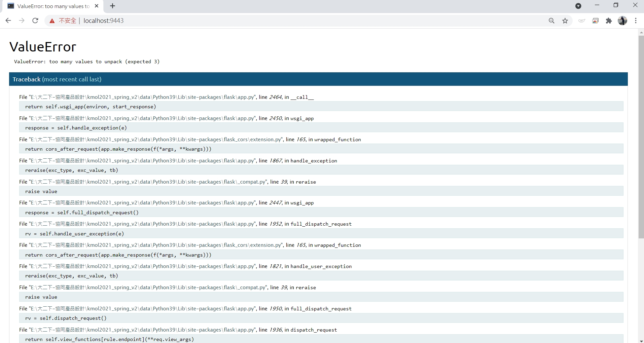This screenshot has width=644, height=343.
Task: Open frame 'response = self.handle_exception(e)'
Action: coord(321,128)
